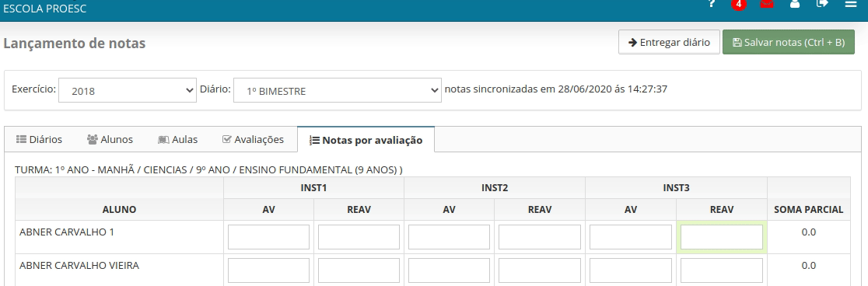
Task: Click 0.0 partial sum for Abner Carvalho Vieira
Action: coord(809,266)
